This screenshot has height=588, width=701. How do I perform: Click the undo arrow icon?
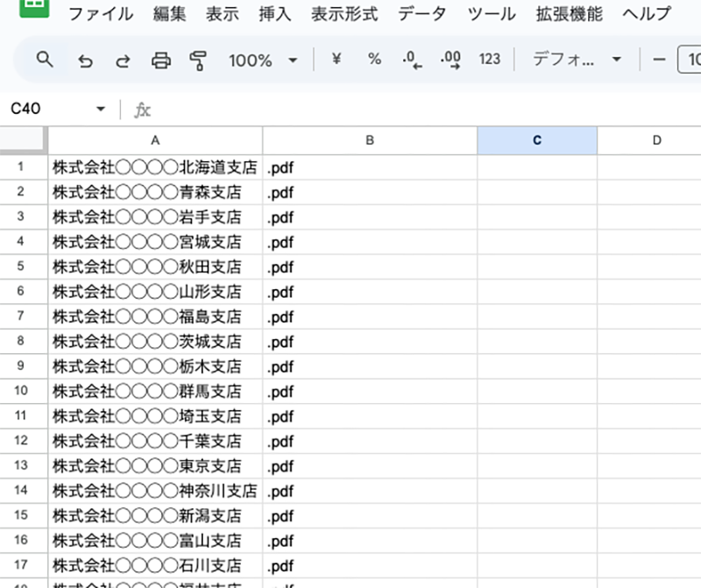pyautogui.click(x=85, y=60)
